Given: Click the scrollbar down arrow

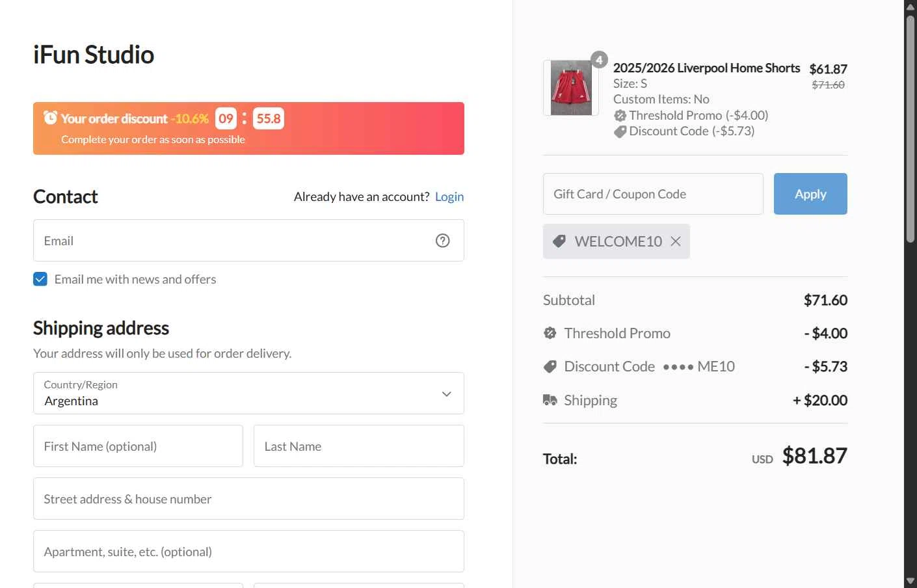Looking at the screenshot, I should click(x=910, y=581).
